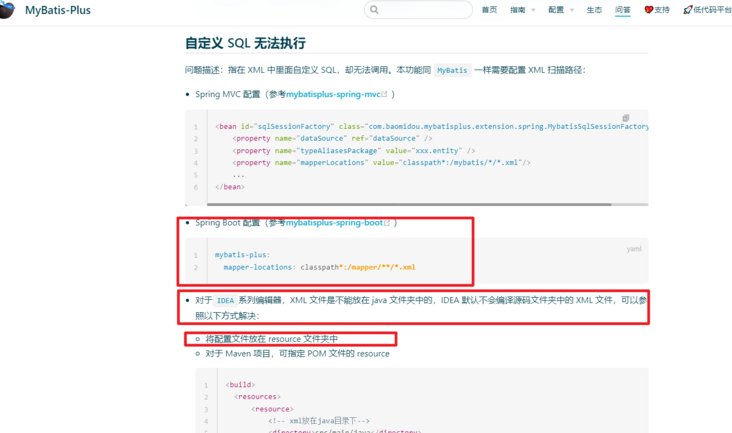This screenshot has width=732, height=433.
Task: Click the 问题描述 paragraph text
Action: tap(385, 70)
